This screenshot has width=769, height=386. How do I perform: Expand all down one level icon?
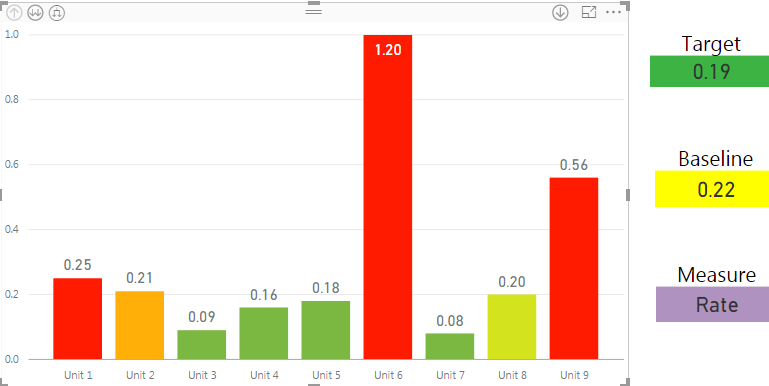[x=57, y=12]
